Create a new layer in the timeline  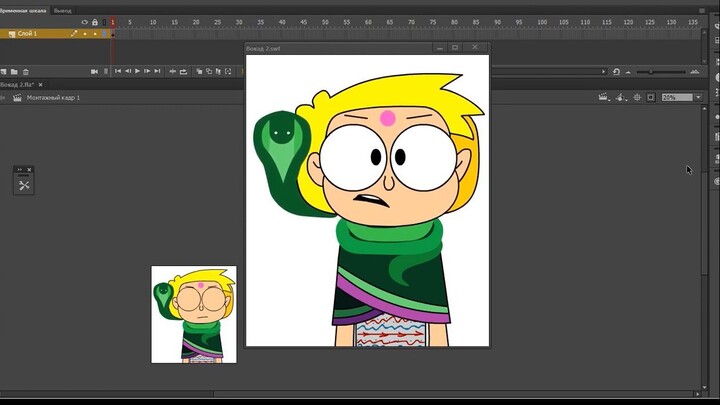pos(4,72)
